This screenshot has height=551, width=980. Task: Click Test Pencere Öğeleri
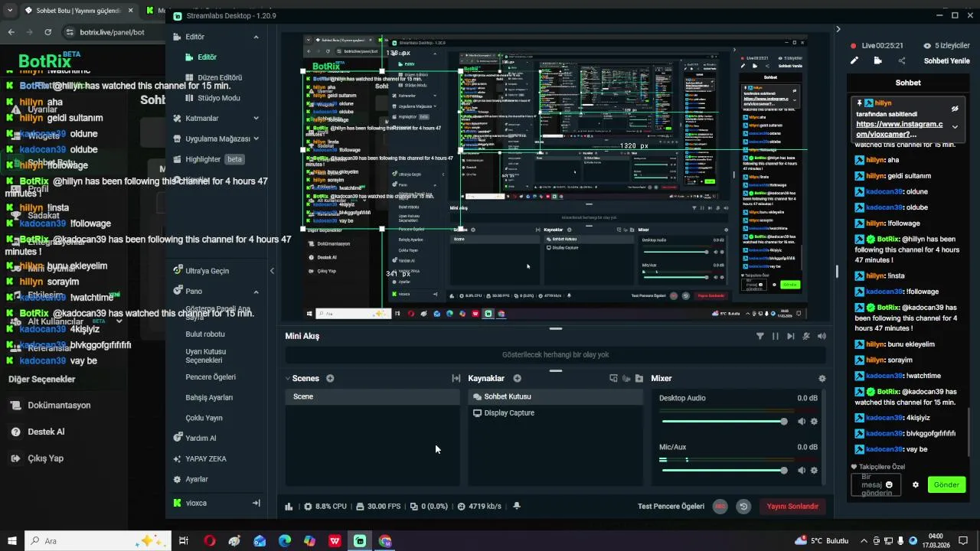pos(671,506)
